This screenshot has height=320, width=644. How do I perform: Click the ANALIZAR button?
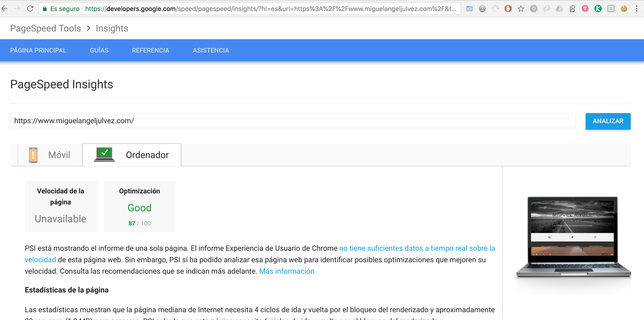[x=608, y=121]
